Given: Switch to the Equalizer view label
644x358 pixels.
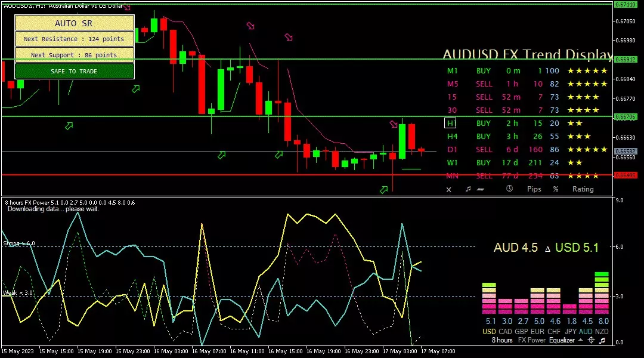Looking at the screenshot, I should click(x=562, y=340).
